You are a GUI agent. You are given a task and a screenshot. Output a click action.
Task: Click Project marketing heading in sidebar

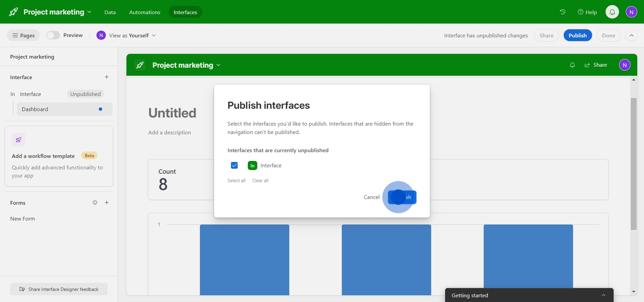click(32, 57)
